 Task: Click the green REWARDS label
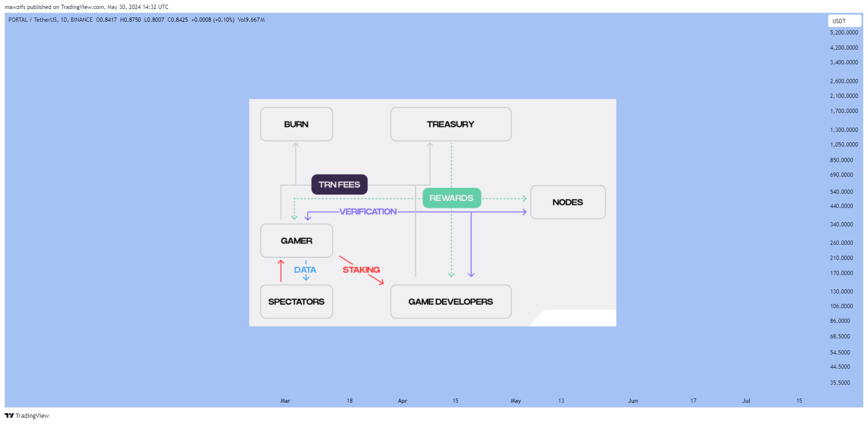point(452,198)
